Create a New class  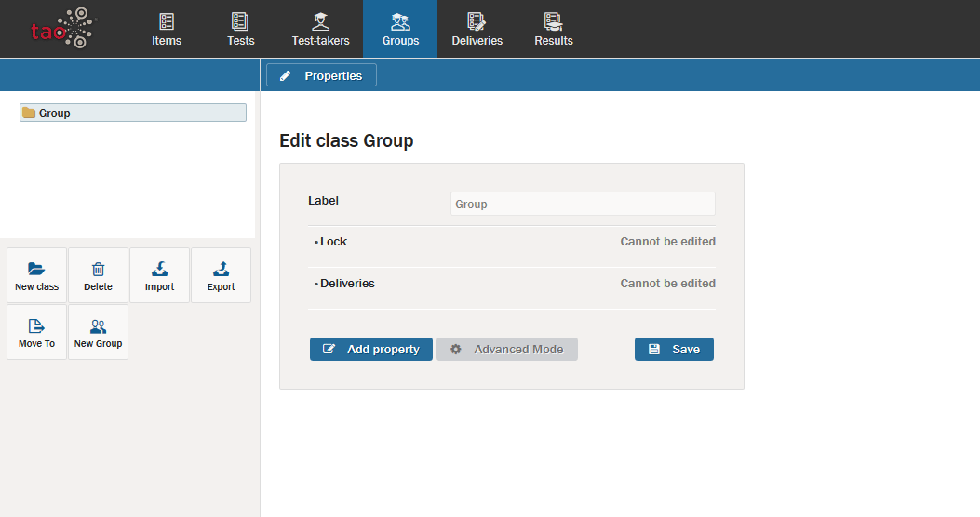click(36, 275)
